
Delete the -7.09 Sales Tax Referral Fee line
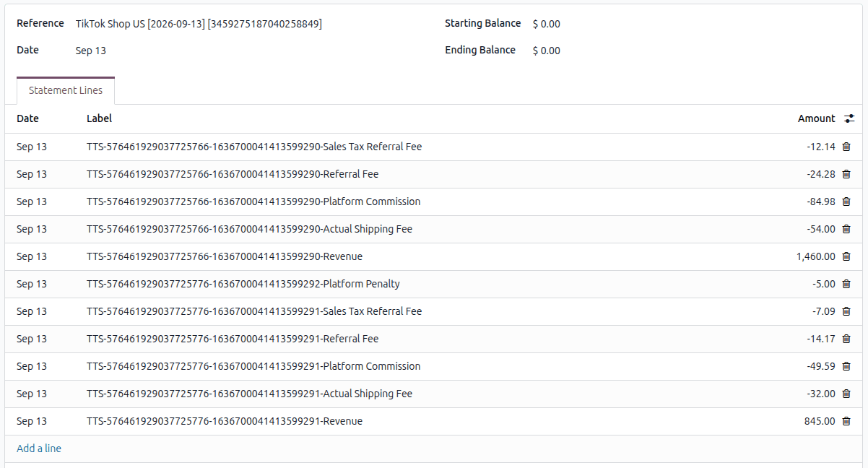pos(846,311)
